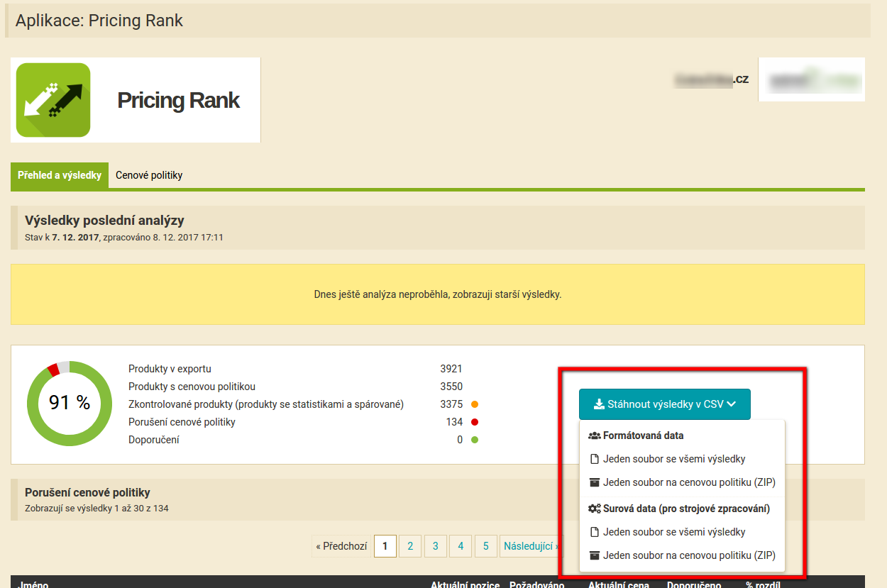Viewport: 887px width, 588px height.
Task: Click the 91 % donut progress chart
Action: pos(69,403)
